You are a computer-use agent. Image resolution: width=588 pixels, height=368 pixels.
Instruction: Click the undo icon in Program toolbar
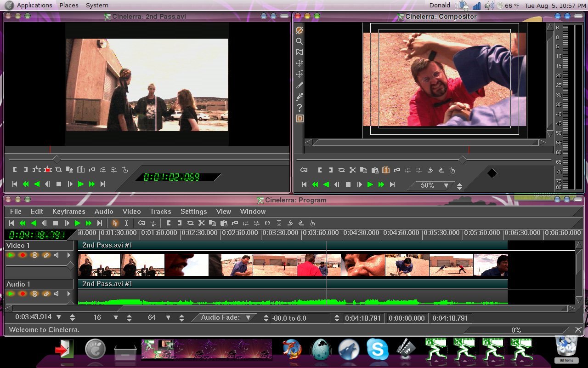pos(290,223)
